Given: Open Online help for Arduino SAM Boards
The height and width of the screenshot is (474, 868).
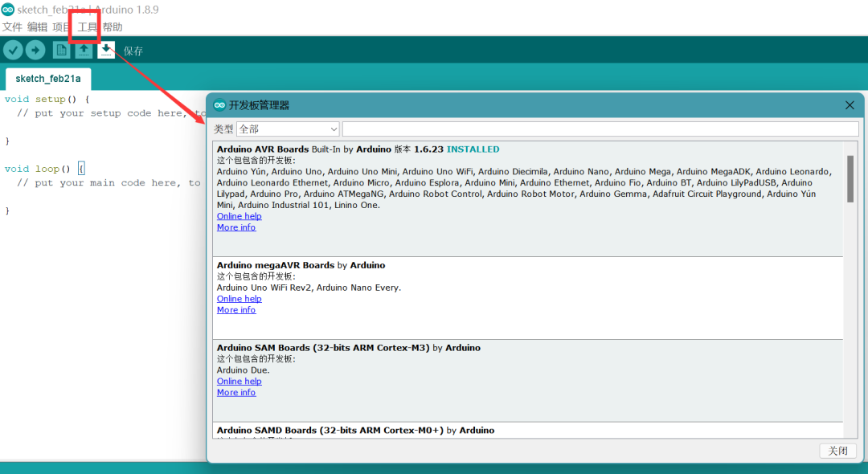Looking at the screenshot, I should (240, 381).
